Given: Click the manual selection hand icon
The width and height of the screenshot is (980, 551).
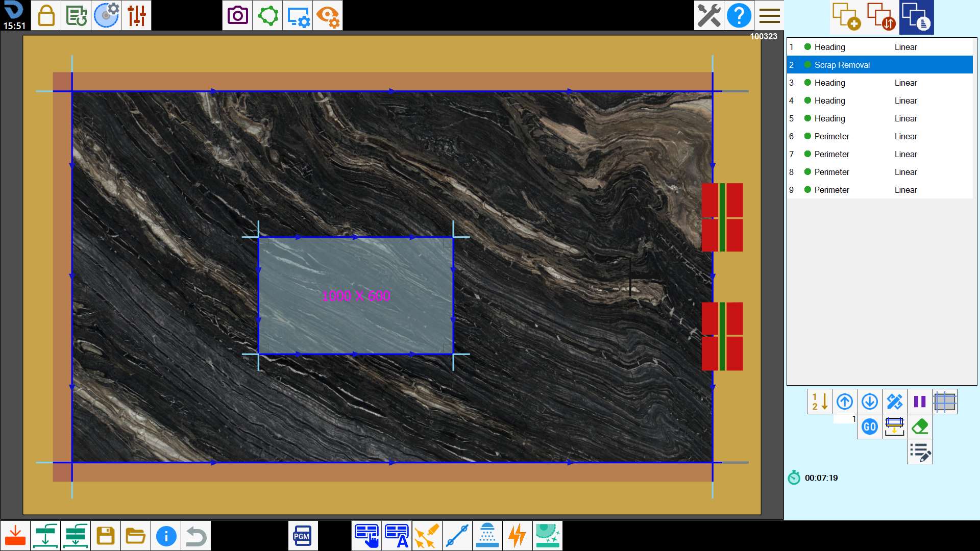Looking at the screenshot, I should tap(367, 536).
